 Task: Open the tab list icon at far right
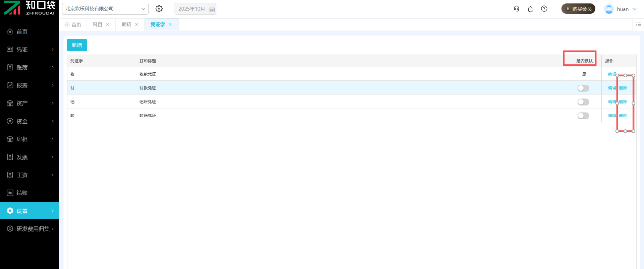639,24
